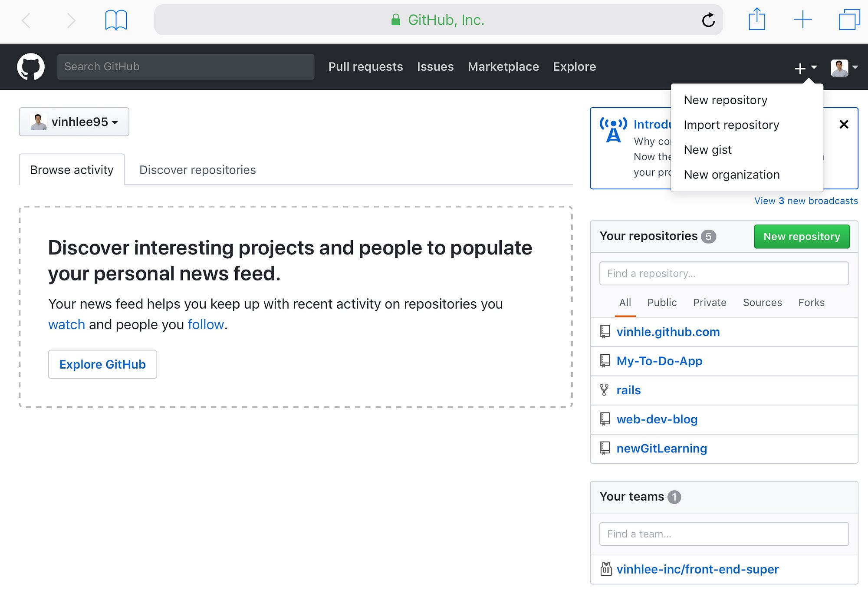The height and width of the screenshot is (600, 868).
Task: Dismiss the broadcast announcement with X
Action: click(x=844, y=125)
